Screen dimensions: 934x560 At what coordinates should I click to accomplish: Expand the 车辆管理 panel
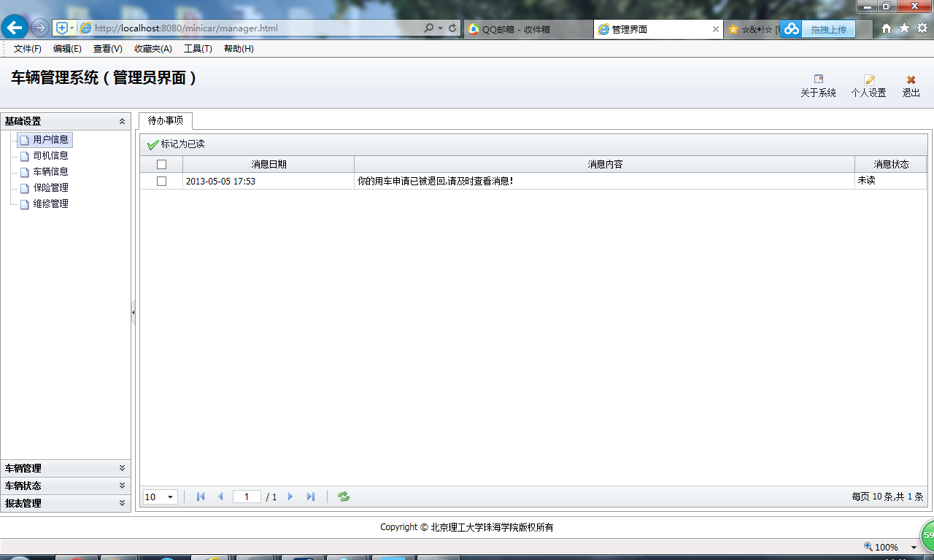point(123,468)
